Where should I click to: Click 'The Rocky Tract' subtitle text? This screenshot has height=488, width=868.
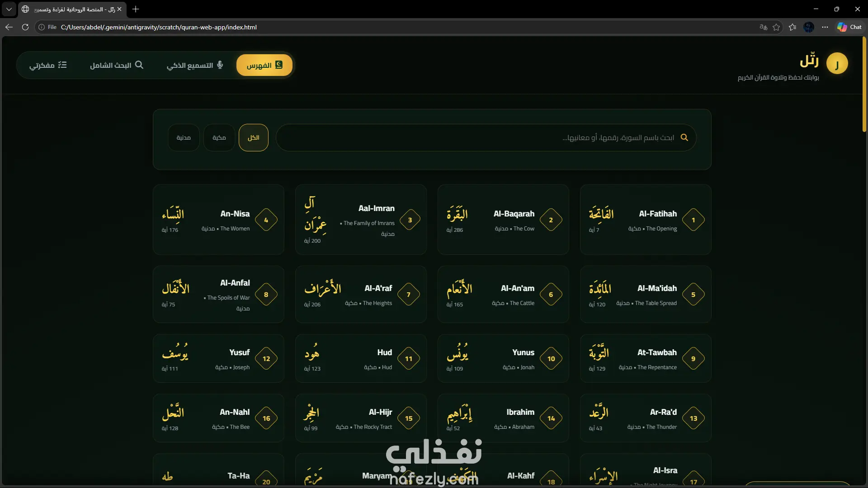(373, 427)
